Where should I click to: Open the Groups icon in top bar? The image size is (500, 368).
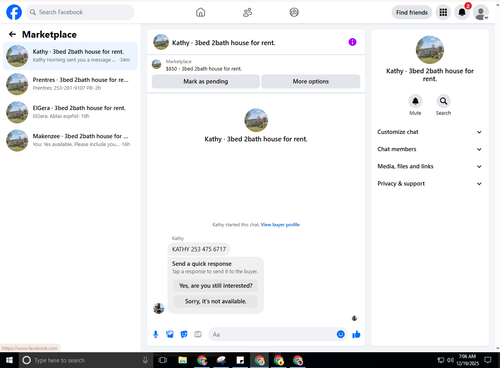(294, 12)
